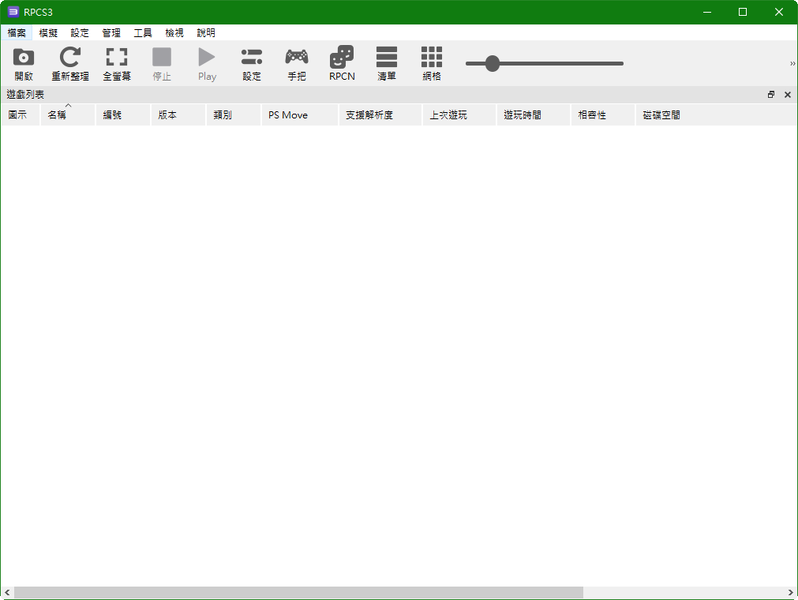Sort by the 版本 column header
Image resolution: width=798 pixels, height=600 pixels.
tap(179, 115)
